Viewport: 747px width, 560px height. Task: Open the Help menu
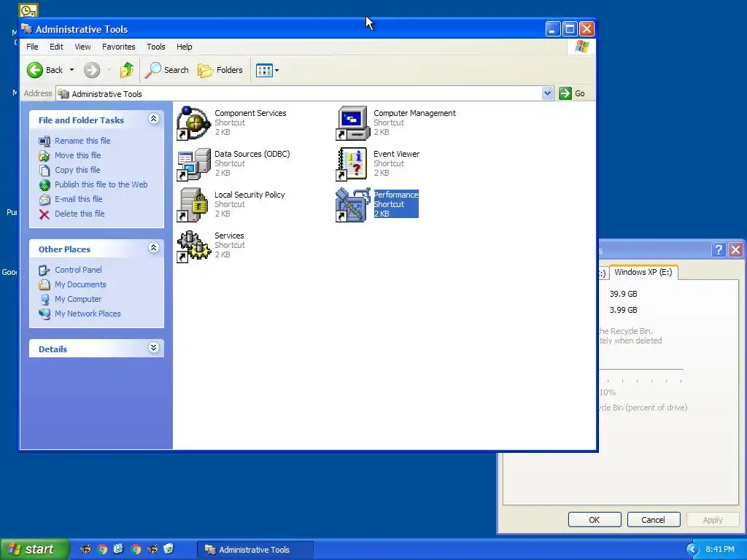pyautogui.click(x=185, y=47)
